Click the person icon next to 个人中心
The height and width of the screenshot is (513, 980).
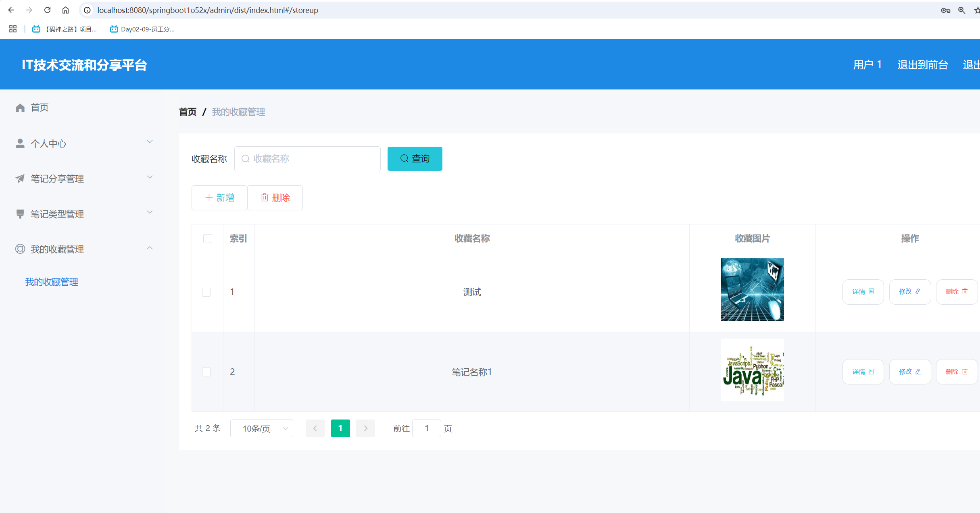pos(20,143)
